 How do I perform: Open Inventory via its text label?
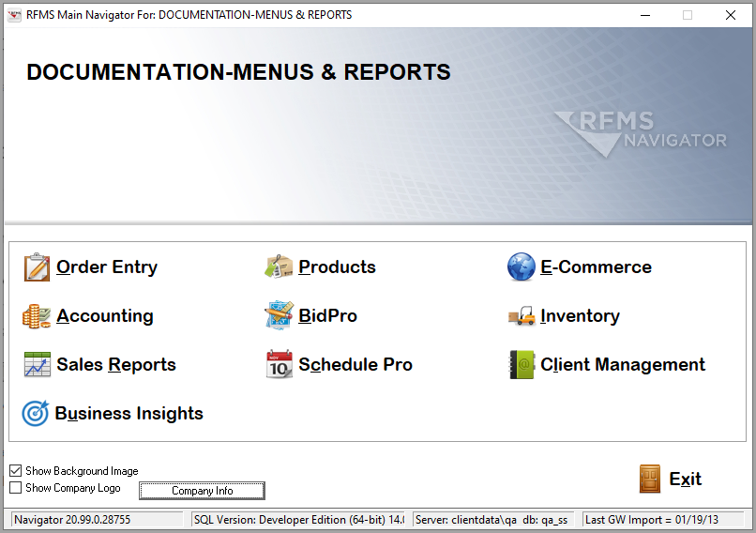tap(580, 316)
